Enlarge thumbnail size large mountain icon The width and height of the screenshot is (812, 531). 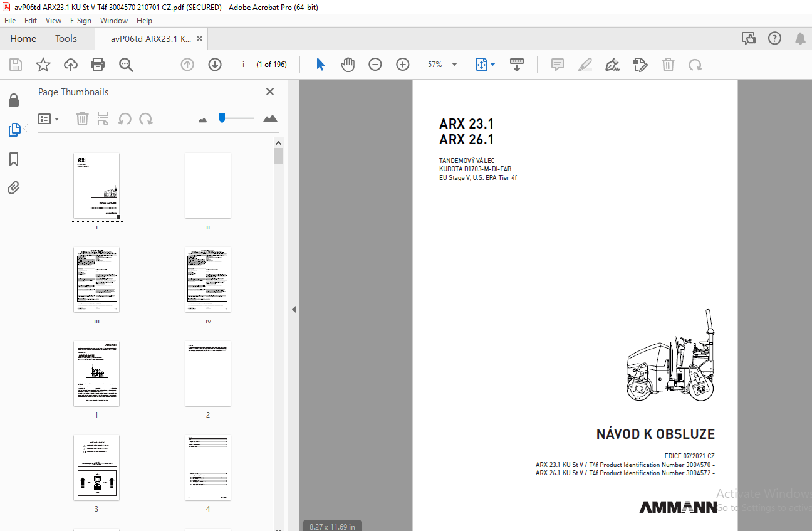270,118
